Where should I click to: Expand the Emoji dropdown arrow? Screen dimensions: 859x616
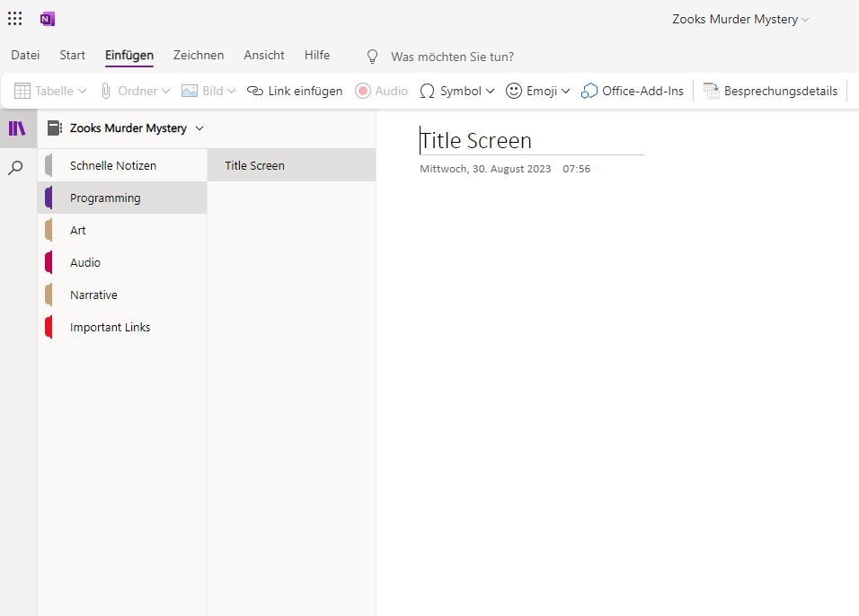565,91
